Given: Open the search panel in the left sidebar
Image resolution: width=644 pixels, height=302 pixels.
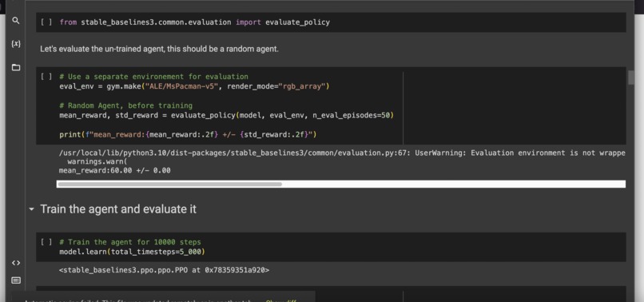Looking at the screenshot, I should [x=16, y=21].
